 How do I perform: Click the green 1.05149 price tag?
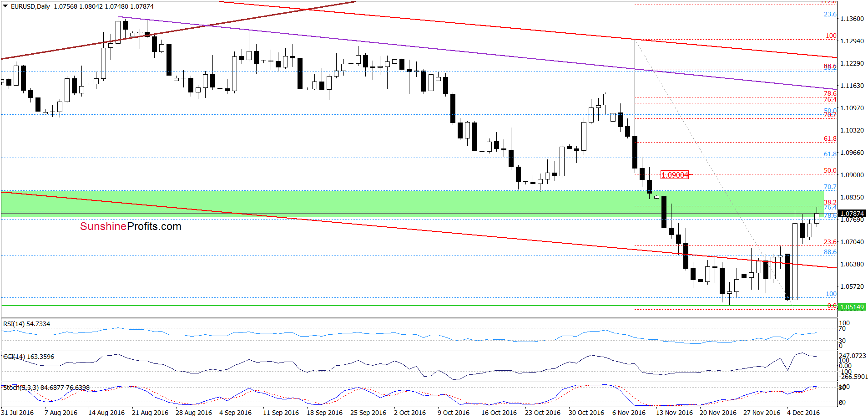852,307
